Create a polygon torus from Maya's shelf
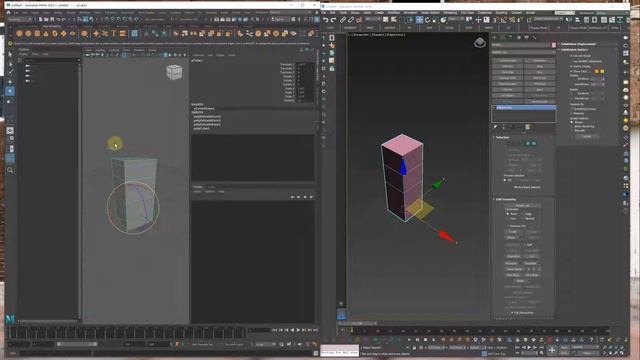 tap(54, 34)
